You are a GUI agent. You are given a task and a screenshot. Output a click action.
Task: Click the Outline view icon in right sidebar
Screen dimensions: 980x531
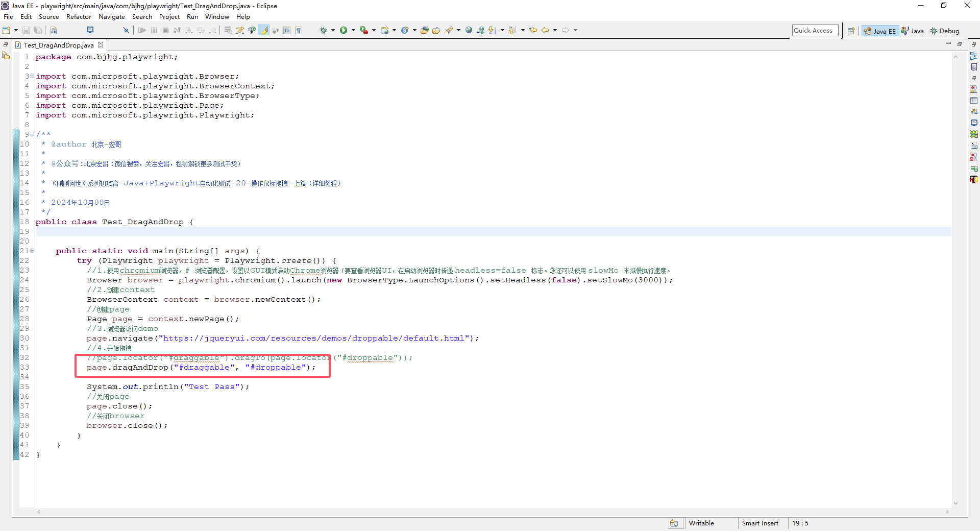pos(974,56)
